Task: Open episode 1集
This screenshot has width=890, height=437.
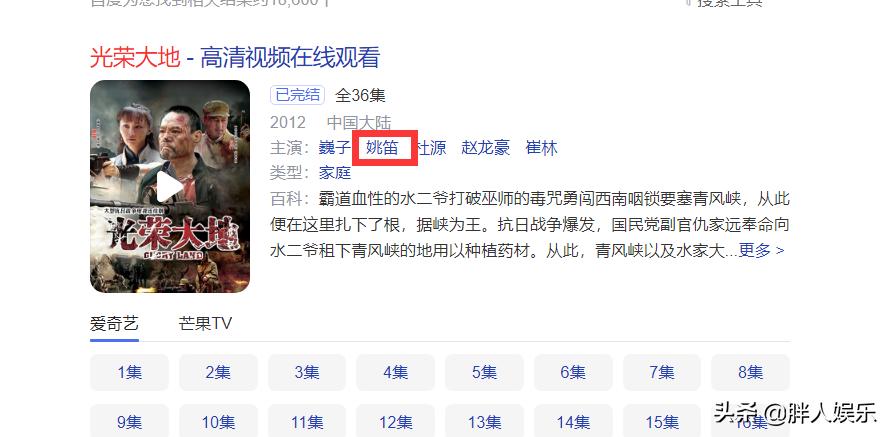Action: [x=129, y=372]
